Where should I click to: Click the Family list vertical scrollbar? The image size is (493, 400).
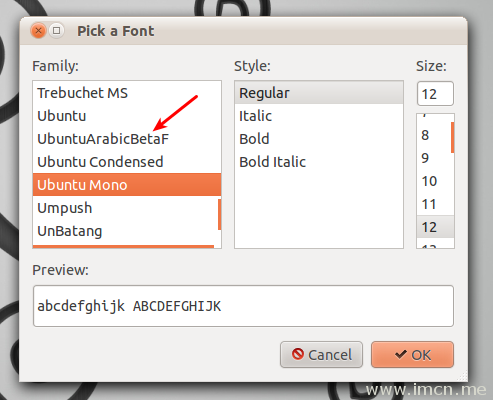coord(219,214)
